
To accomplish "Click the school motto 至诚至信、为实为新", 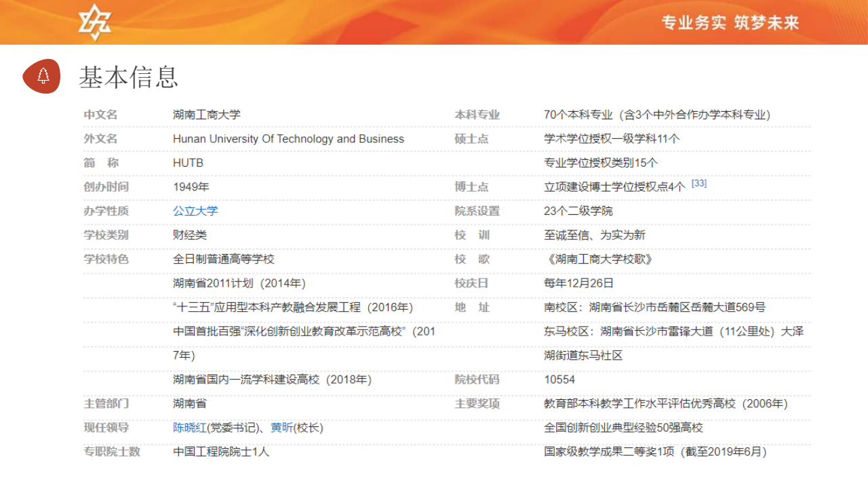I will (x=594, y=235).
